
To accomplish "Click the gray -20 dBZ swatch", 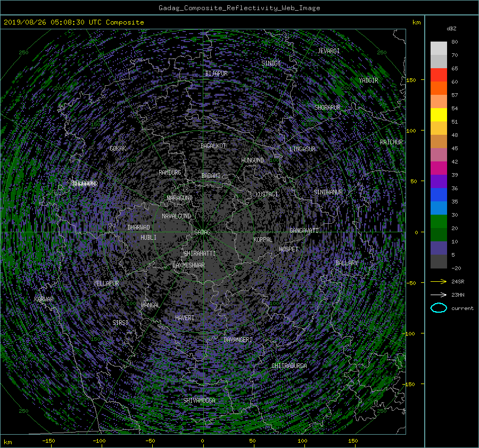I will tap(439, 262).
